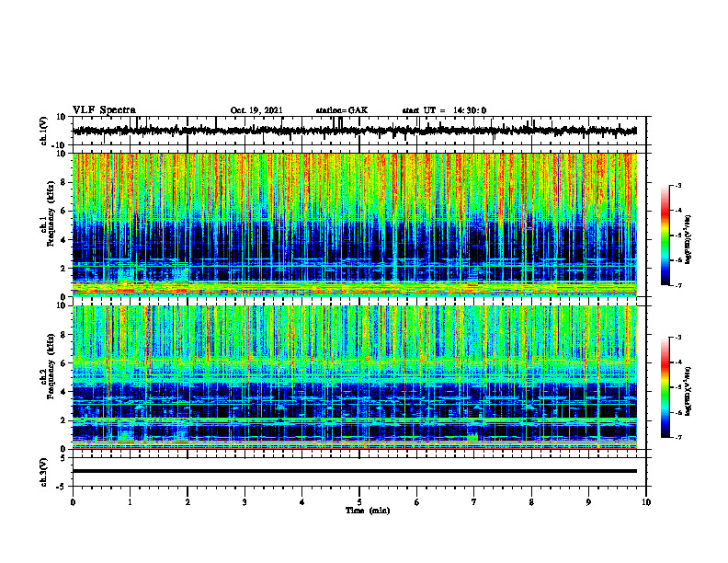Screen dimensions: 728x563
Task: Click the ch.1 'Frequency (kHz)' axis label
Action: click(x=51, y=213)
